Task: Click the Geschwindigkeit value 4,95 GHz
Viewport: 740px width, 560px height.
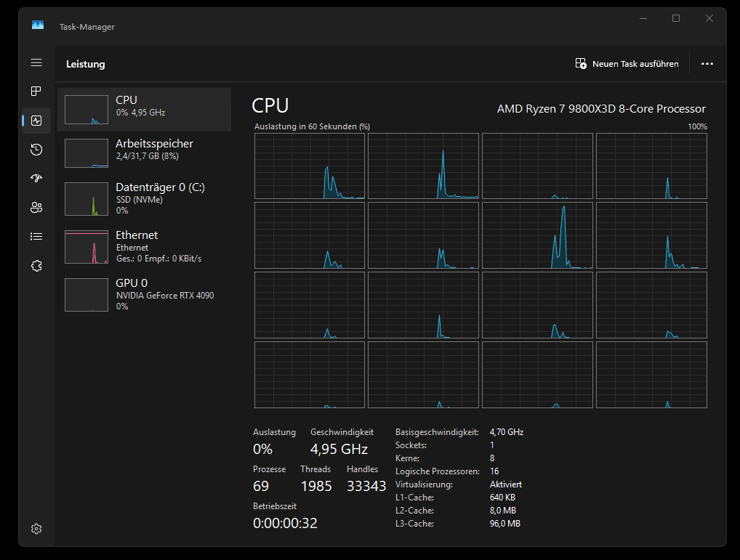Action: [339, 449]
